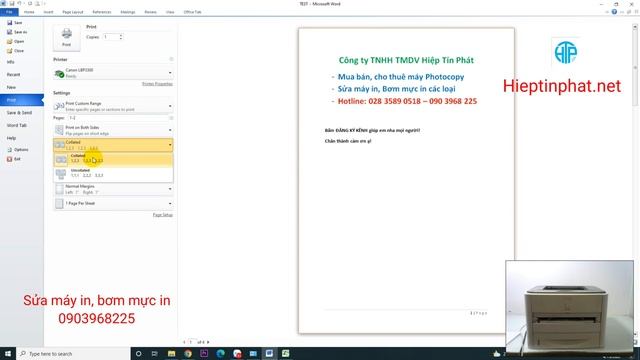Click the previous page arrow under preview
Image resolution: width=640 pixels, height=360 pixels.
pos(184,342)
